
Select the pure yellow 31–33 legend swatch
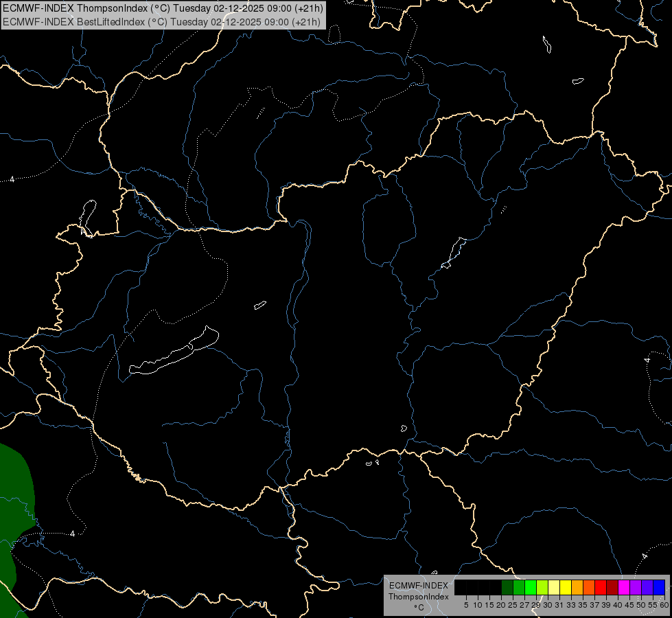[566, 587]
